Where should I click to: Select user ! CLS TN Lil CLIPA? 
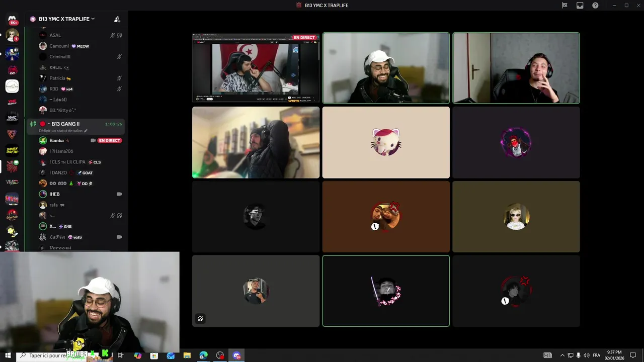pos(67,162)
